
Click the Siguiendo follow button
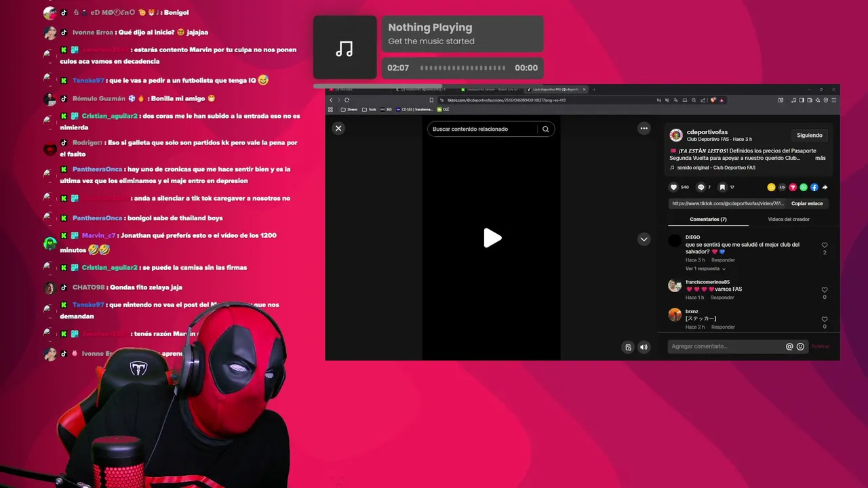(x=810, y=135)
